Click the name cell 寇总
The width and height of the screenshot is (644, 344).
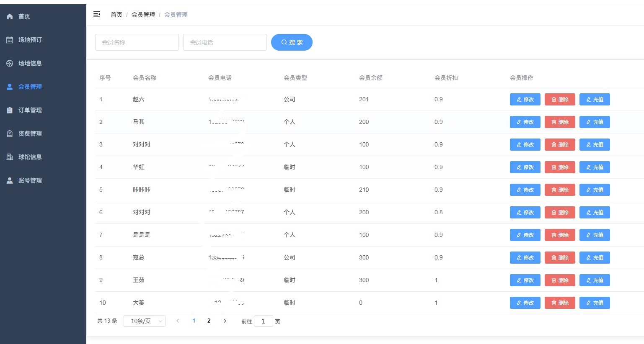[x=139, y=257]
